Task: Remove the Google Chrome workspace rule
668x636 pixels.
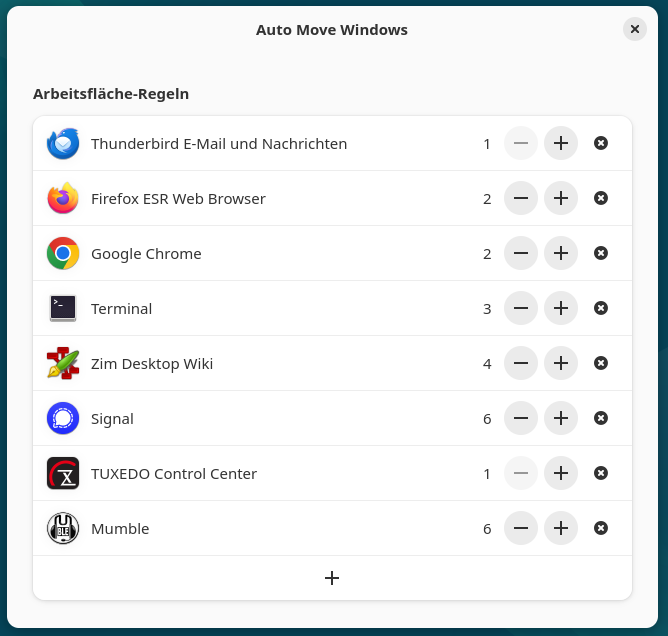Action: pyautogui.click(x=601, y=253)
